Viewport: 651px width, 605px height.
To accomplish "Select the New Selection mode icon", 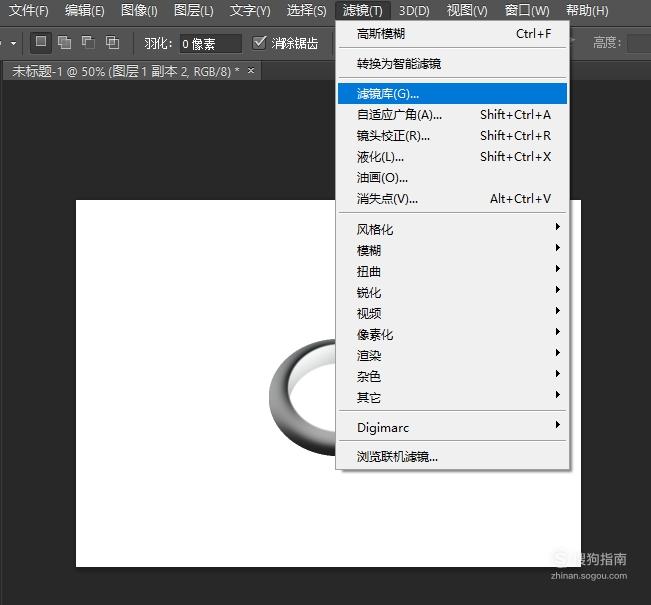I will (41, 42).
